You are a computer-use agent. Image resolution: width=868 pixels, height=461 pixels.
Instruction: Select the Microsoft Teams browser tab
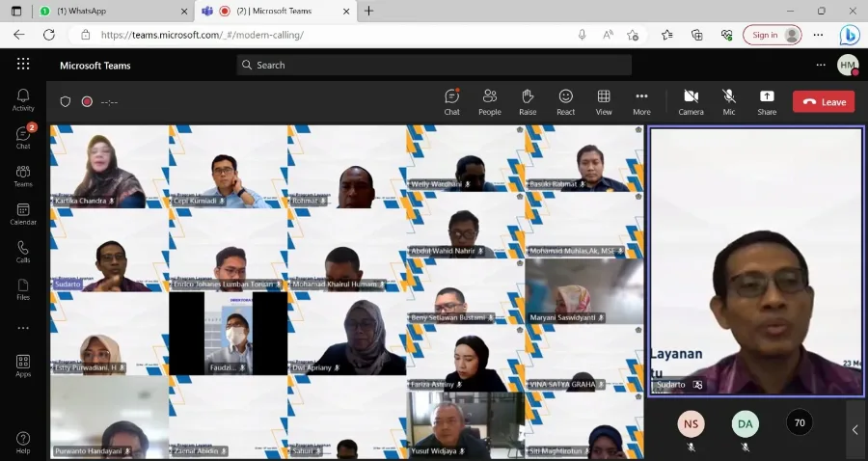[x=275, y=11]
